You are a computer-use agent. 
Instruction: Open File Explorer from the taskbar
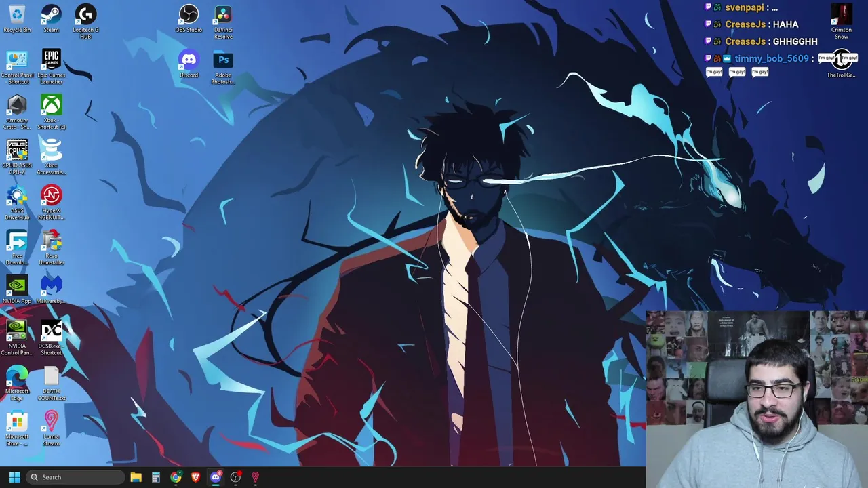click(x=136, y=477)
